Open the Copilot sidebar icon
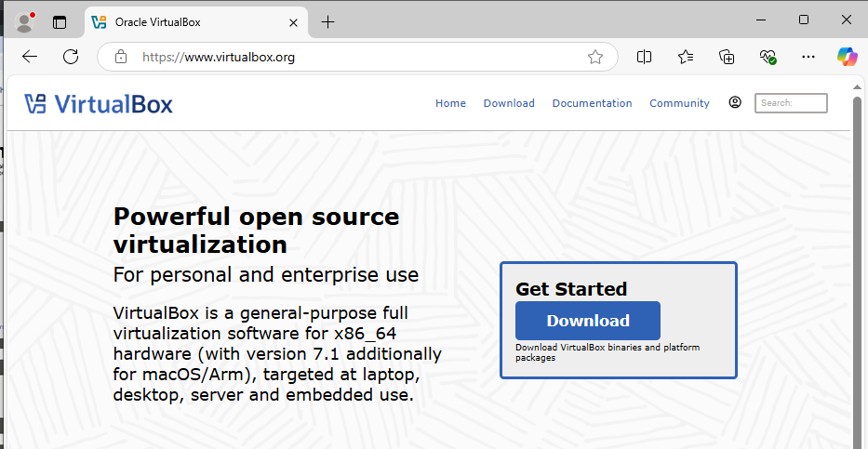This screenshot has height=449, width=868. click(847, 57)
